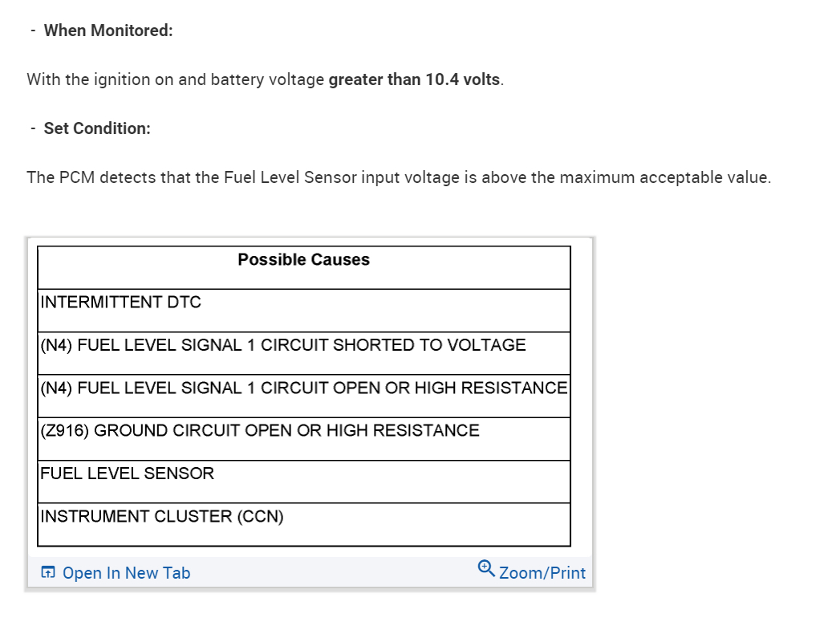840x622 pixels.
Task: Click the Zoom/Print link text
Action: click(x=542, y=573)
